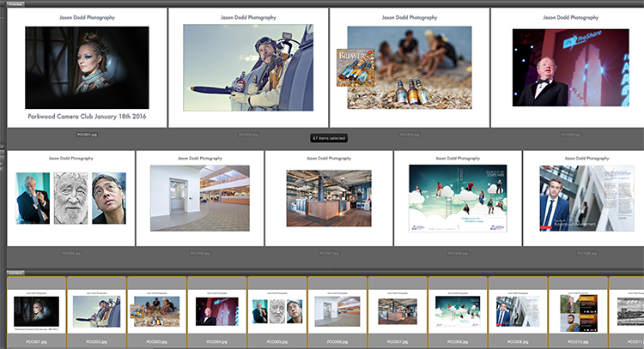
Task: Click the PCC008.jpg filename in Content panel
Action: [x=458, y=341]
